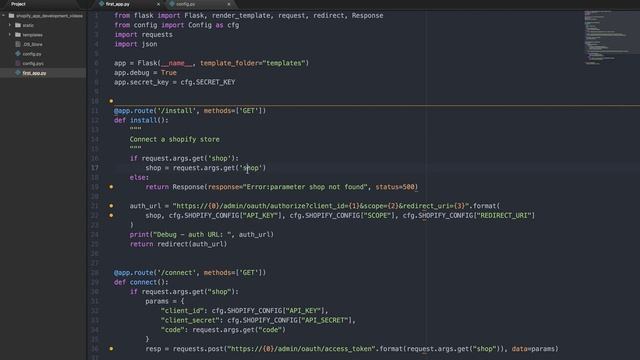Select first_app.py in the project tree
Image resolution: width=640 pixels, height=360 pixels.
[x=34, y=73]
